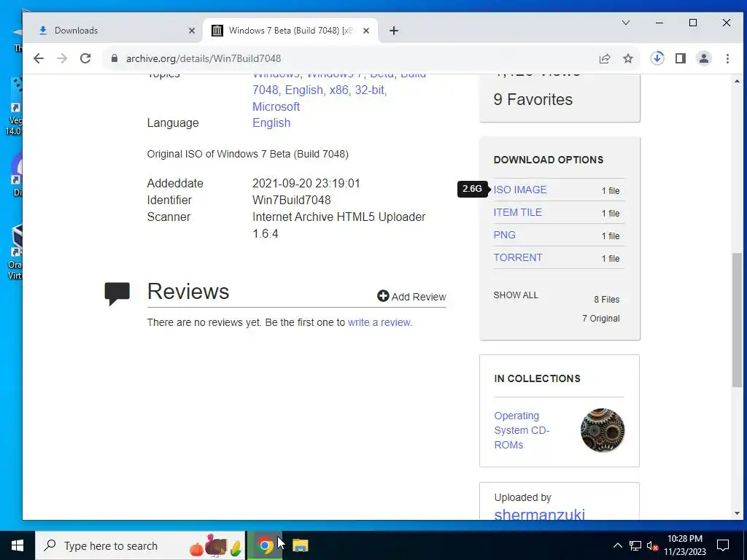747x560 pixels.
Task: Switch to the Downloads tab
Action: [x=116, y=31]
